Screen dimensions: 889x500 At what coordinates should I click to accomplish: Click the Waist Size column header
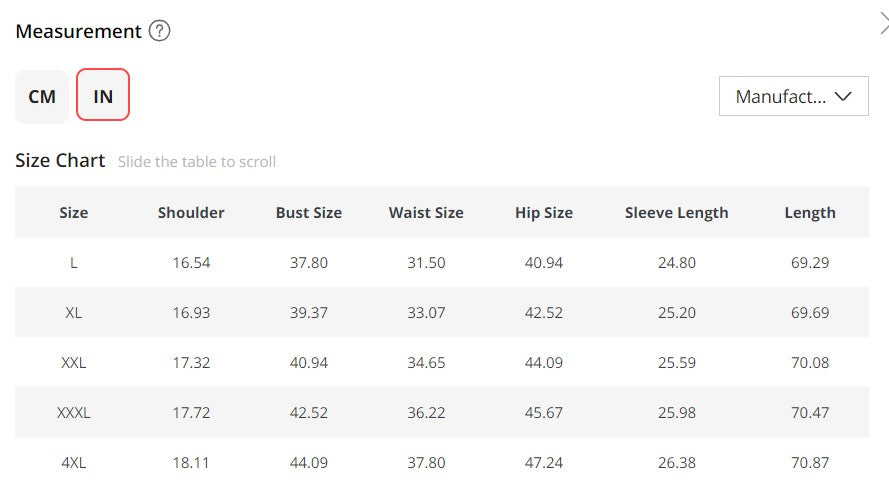click(x=426, y=212)
